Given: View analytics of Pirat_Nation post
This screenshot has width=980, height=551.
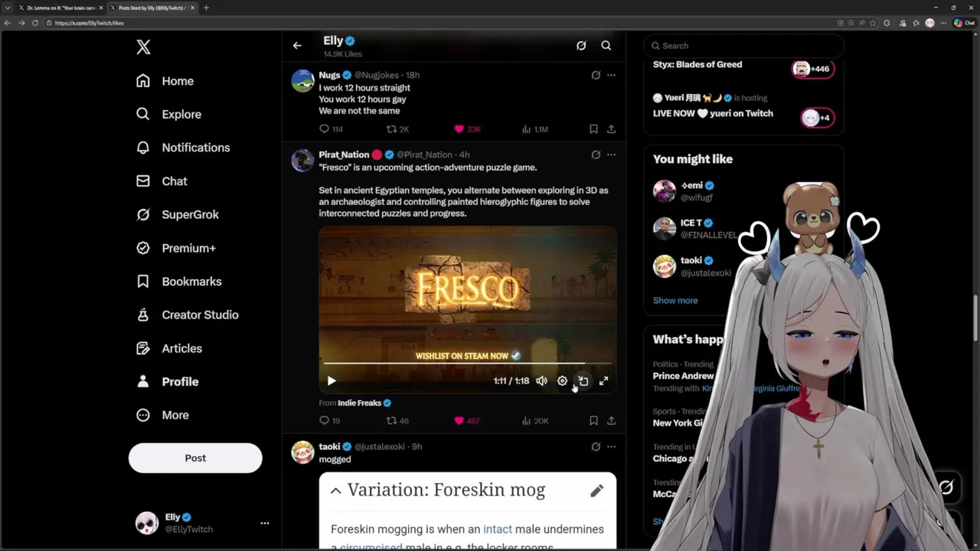Looking at the screenshot, I should [x=535, y=421].
